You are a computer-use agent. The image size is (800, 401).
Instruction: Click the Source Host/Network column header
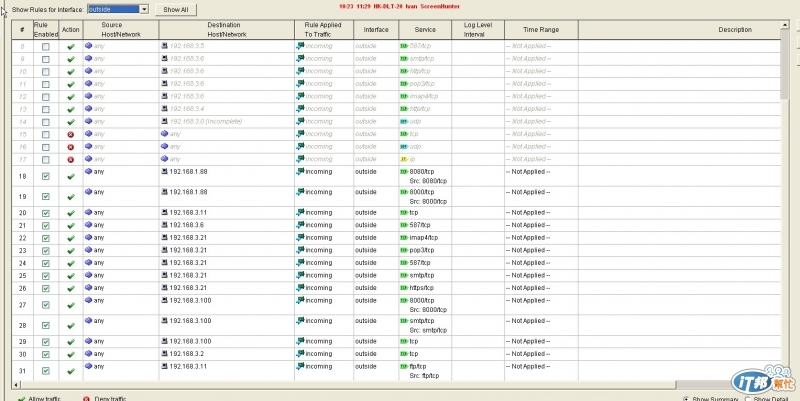point(121,30)
